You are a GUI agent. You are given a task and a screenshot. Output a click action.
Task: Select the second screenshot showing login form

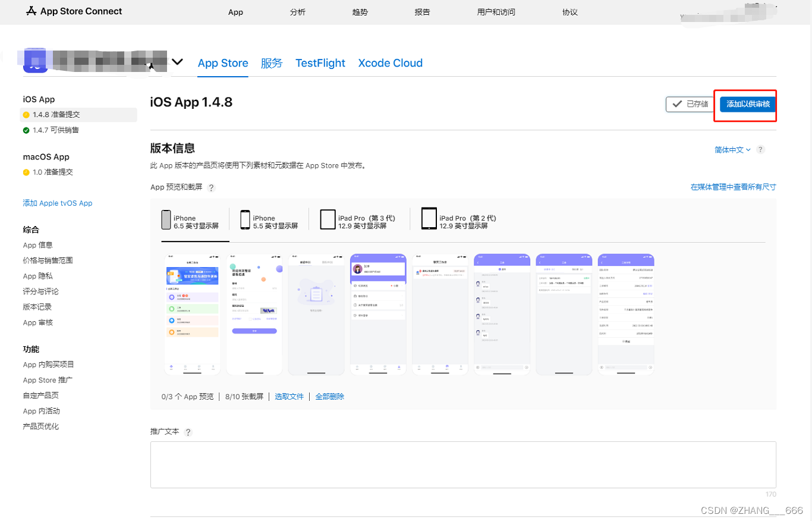(x=254, y=315)
